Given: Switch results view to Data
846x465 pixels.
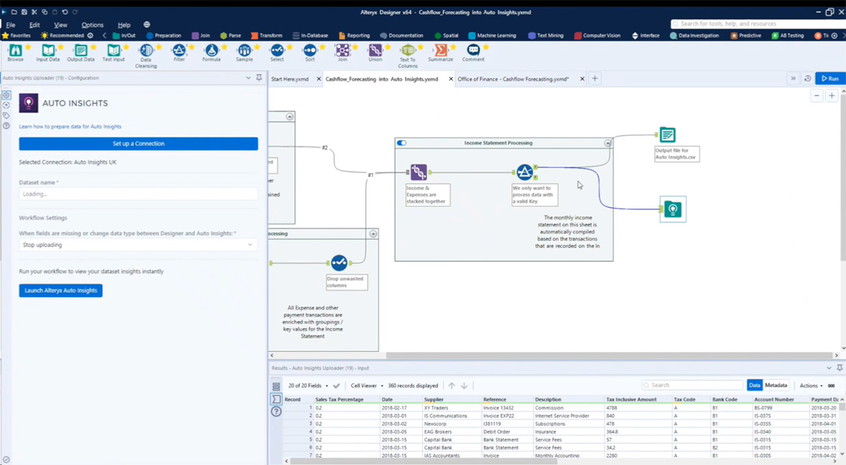Looking at the screenshot, I should [x=754, y=385].
